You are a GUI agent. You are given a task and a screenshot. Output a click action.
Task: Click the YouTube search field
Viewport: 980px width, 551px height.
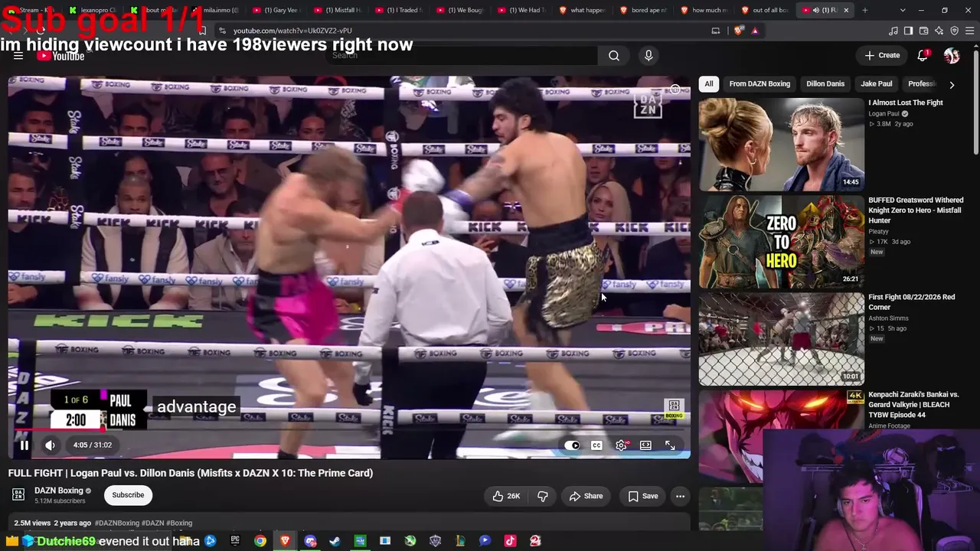coord(462,55)
